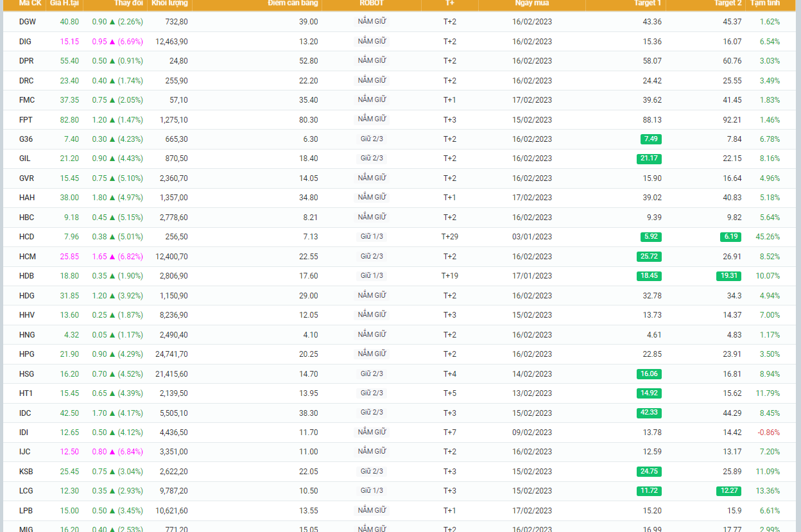Click the ROBOT column header
The height and width of the screenshot is (532, 801).
[x=372, y=3]
